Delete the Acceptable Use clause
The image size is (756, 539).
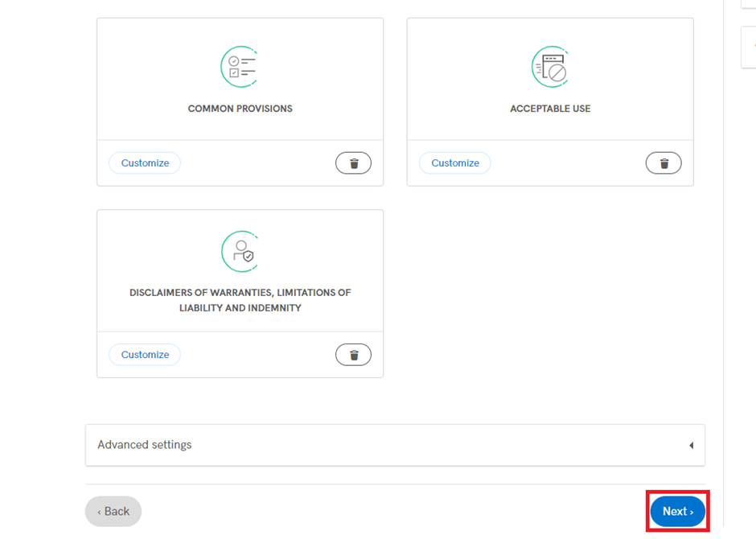[x=664, y=163]
